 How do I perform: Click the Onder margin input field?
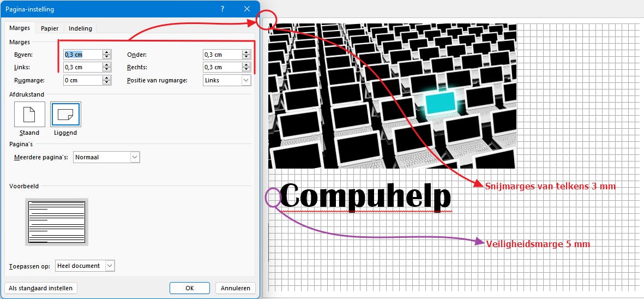coord(222,55)
